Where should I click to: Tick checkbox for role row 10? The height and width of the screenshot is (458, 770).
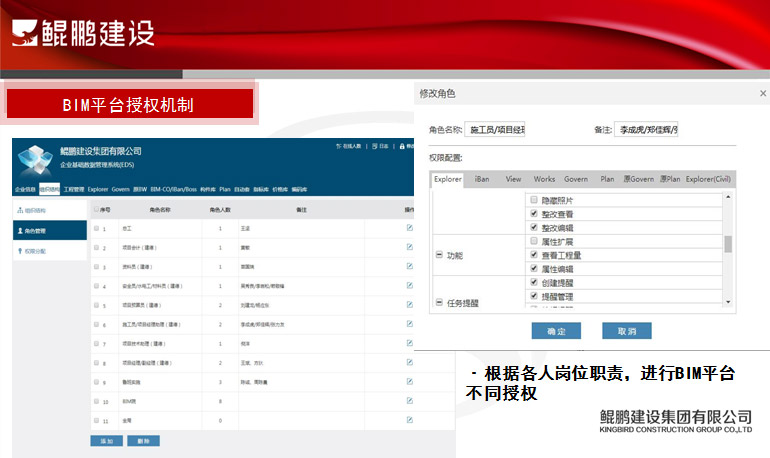pyautogui.click(x=96, y=401)
